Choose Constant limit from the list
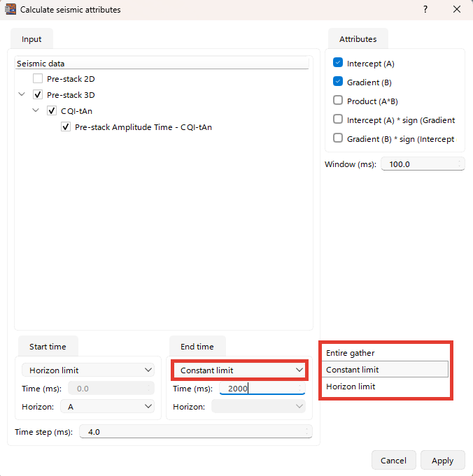This screenshot has height=476, width=473. tap(385, 370)
